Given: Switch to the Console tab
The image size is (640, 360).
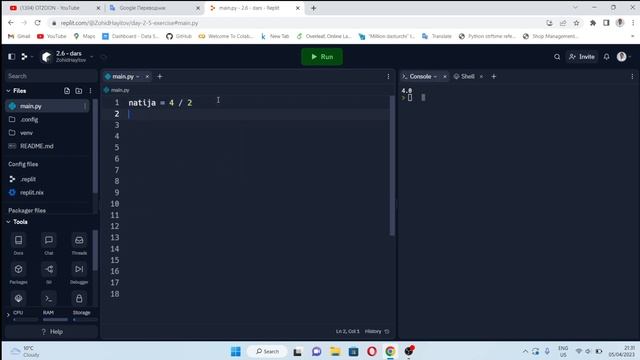Looking at the screenshot, I should 420,76.
